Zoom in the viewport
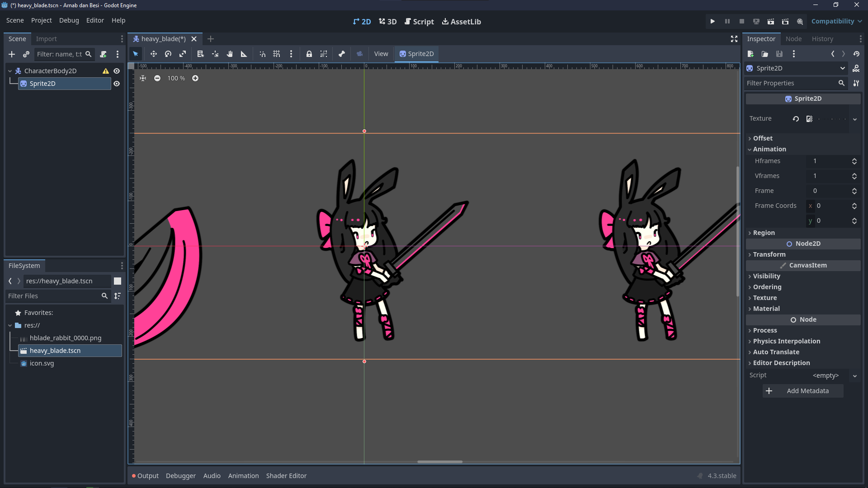Image resolution: width=868 pixels, height=488 pixels. pyautogui.click(x=195, y=78)
